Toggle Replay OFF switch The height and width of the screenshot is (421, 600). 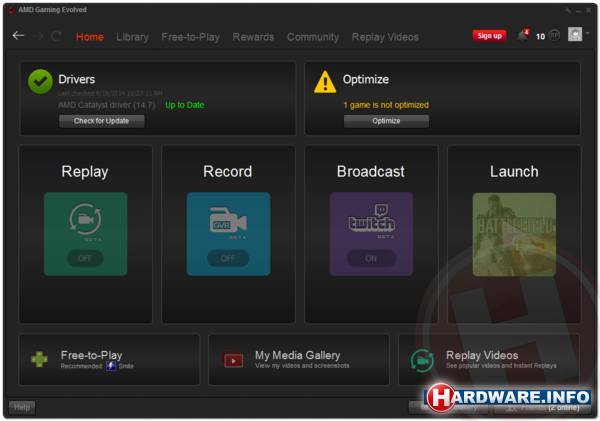(85, 258)
